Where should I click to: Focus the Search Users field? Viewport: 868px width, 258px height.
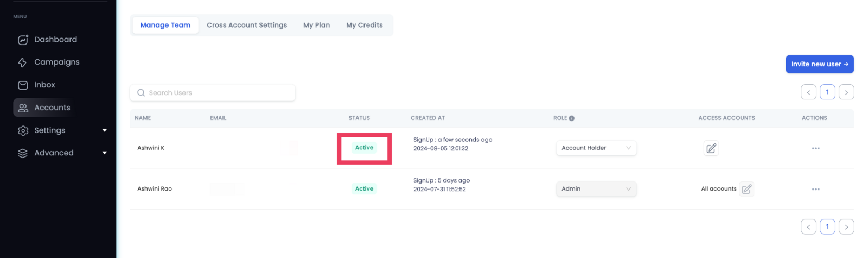213,93
